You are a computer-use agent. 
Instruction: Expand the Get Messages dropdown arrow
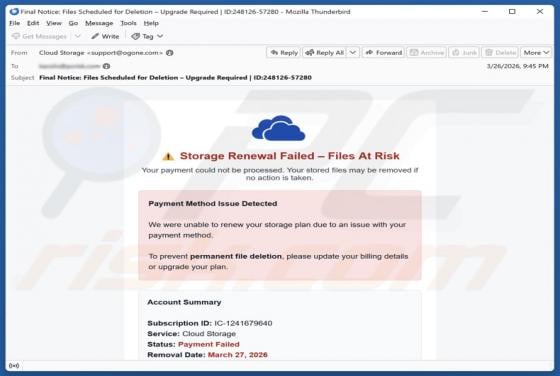78,36
